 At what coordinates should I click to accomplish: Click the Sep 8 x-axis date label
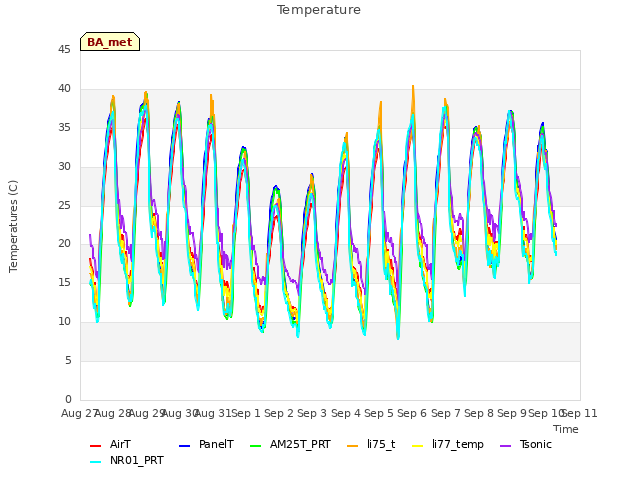pyautogui.click(x=479, y=413)
